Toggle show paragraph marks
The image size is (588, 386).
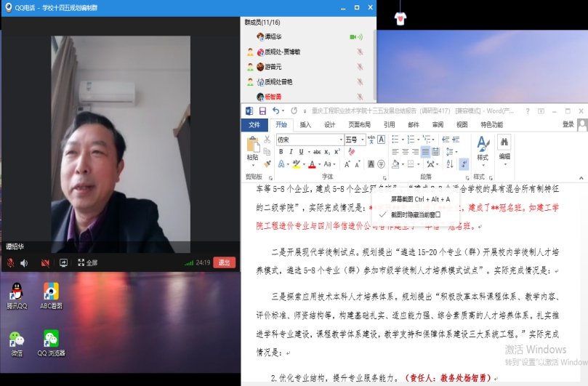tap(464, 164)
